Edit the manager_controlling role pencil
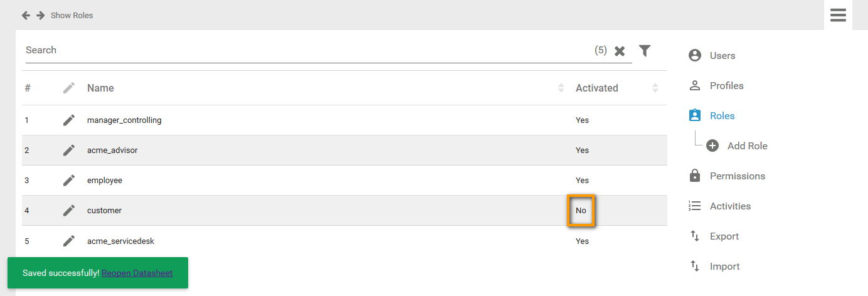This screenshot has height=296, width=868. click(69, 120)
